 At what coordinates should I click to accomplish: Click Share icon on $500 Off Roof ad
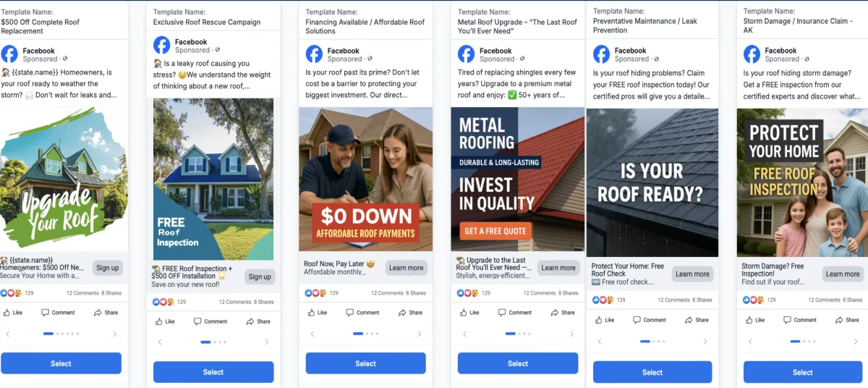(x=98, y=313)
